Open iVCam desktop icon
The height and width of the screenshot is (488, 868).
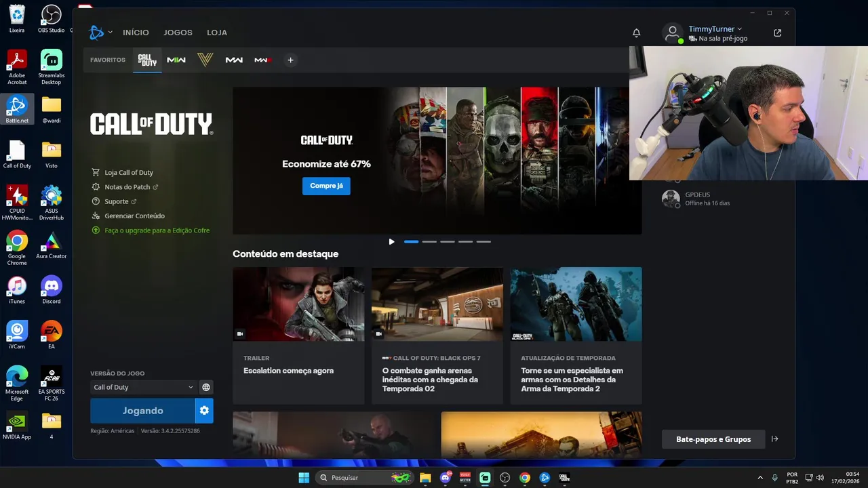(17, 335)
